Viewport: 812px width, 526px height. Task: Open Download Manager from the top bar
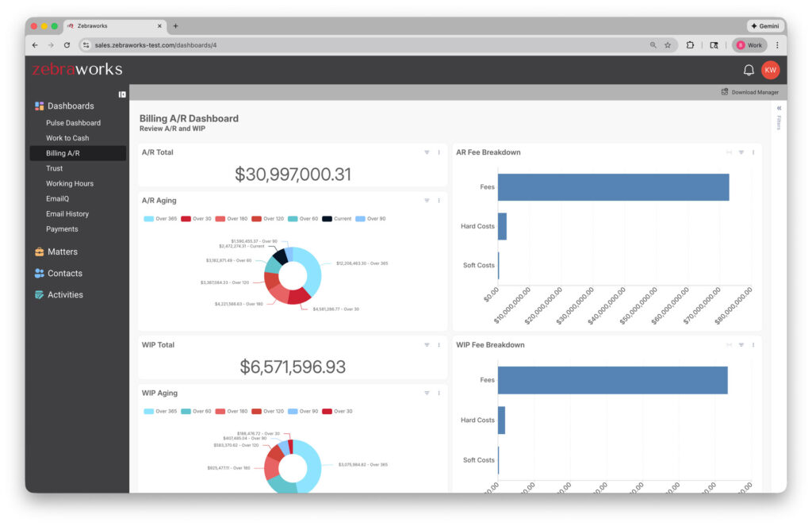[x=749, y=92]
